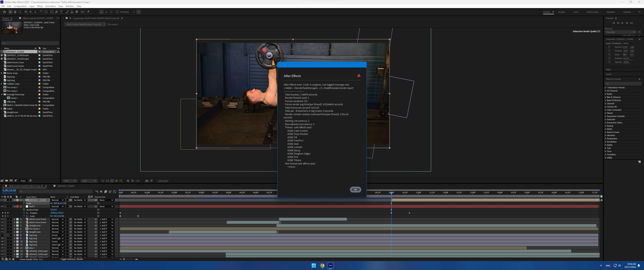
Task: Enable the Snapping checkbox
Action: click(117, 12)
